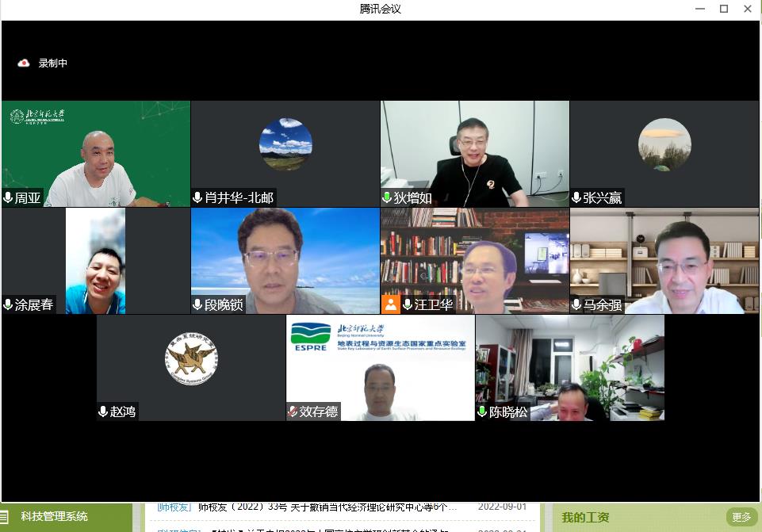Open the 科技管理系统 menu item
This screenshot has width=762, height=532.
(54, 517)
